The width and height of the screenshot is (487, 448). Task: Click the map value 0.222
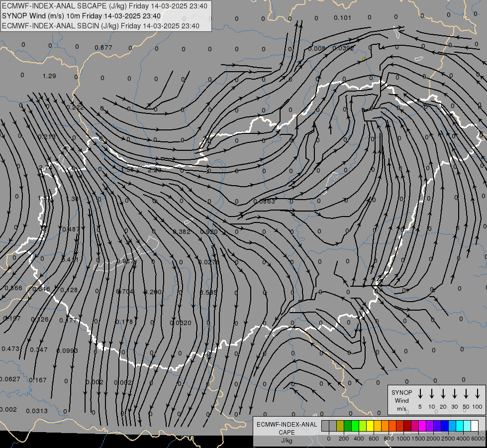pyautogui.click(x=75, y=107)
